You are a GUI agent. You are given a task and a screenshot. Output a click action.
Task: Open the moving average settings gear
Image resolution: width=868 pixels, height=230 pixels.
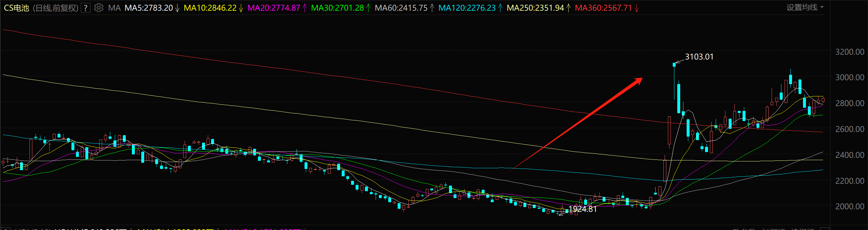click(98, 8)
